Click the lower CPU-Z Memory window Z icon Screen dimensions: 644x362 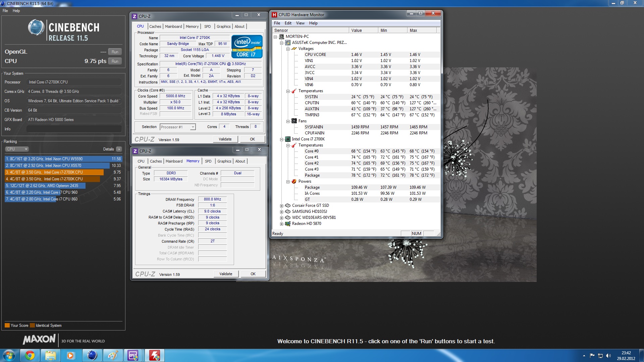click(x=135, y=151)
